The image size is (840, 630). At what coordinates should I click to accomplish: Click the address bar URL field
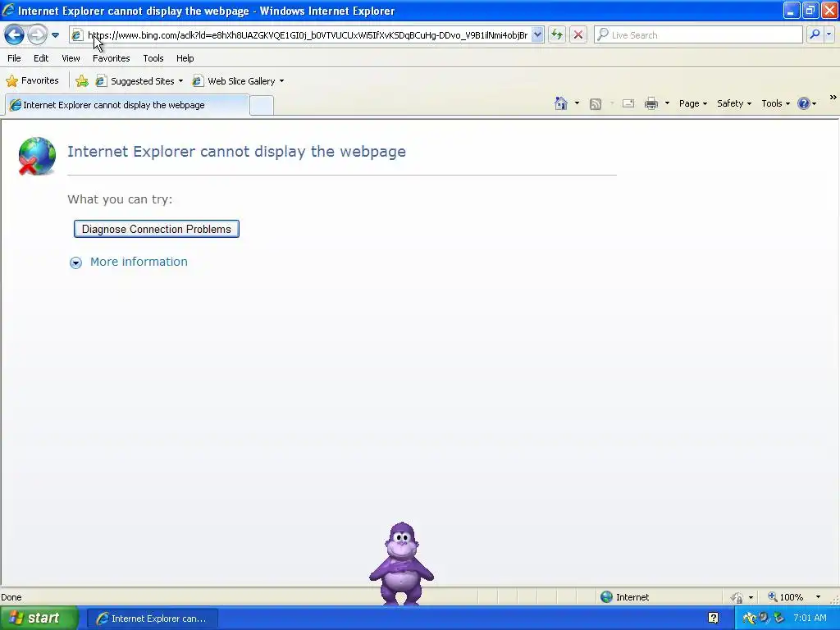tap(308, 35)
